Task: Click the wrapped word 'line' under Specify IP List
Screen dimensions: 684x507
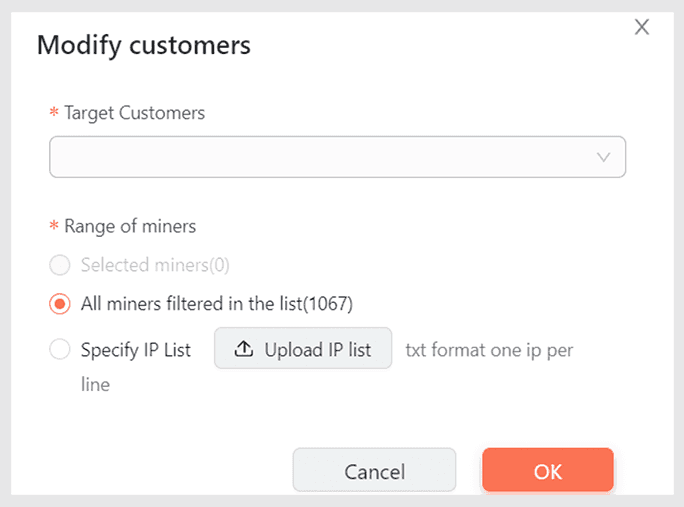Action: click(x=95, y=384)
